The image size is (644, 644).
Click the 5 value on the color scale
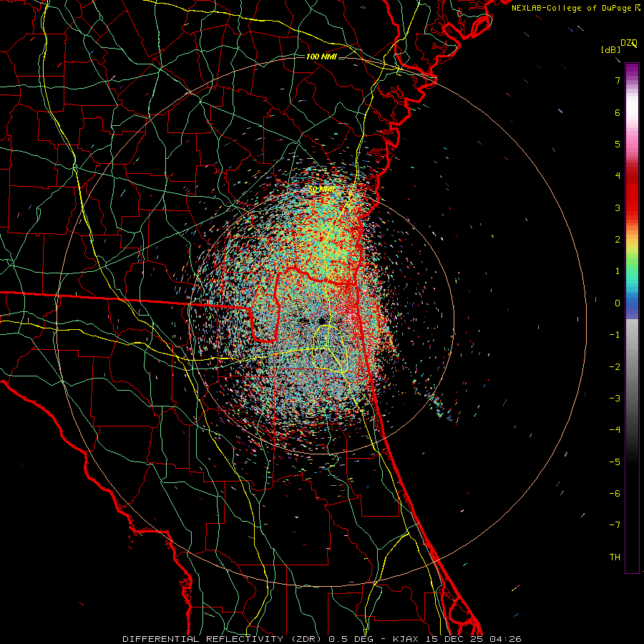tap(618, 144)
